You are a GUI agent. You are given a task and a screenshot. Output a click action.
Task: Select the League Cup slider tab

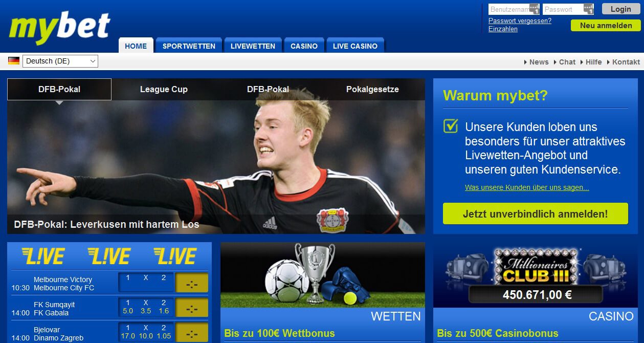tap(164, 89)
